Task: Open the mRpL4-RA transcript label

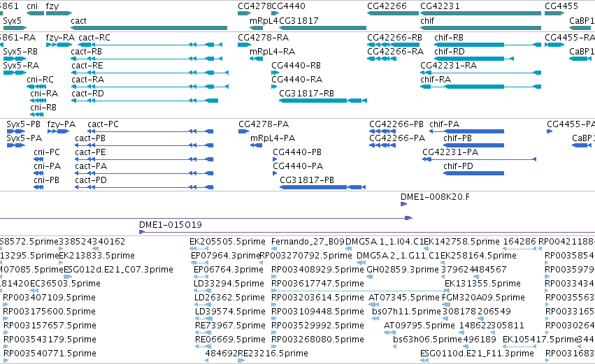Action: (273, 52)
